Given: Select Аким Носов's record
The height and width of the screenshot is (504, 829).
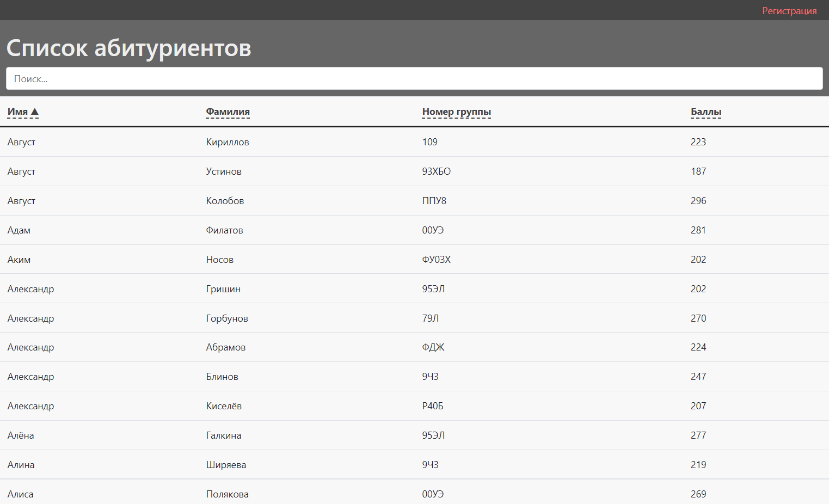Looking at the screenshot, I should (218, 259).
